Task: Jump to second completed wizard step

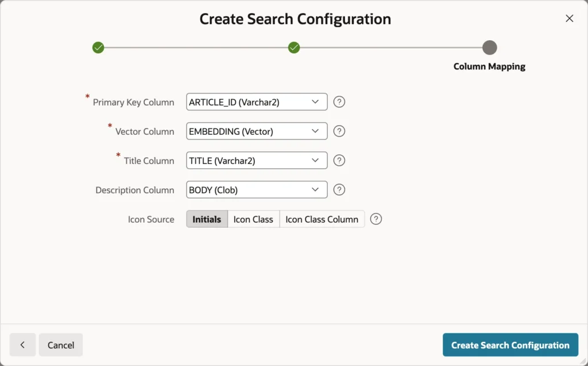Action: click(294, 48)
